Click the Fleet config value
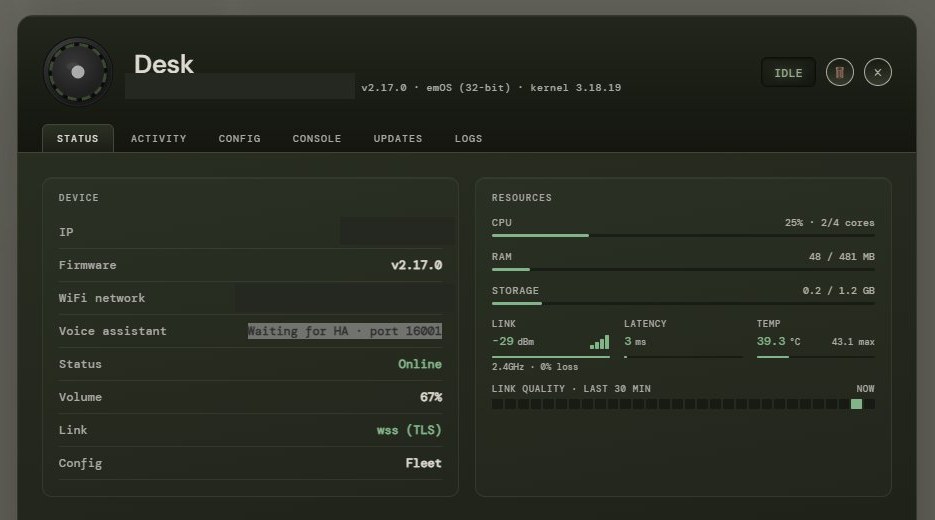The height and width of the screenshot is (520, 935). click(423, 463)
